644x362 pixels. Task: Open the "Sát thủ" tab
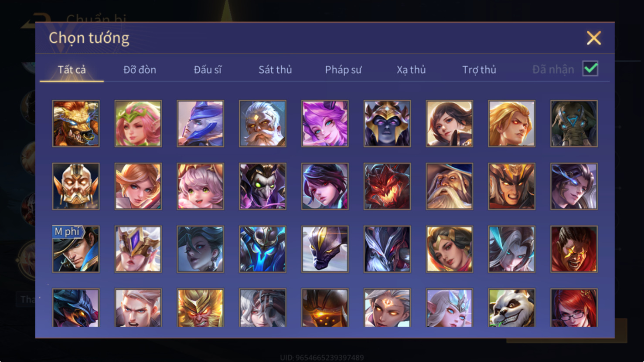275,70
